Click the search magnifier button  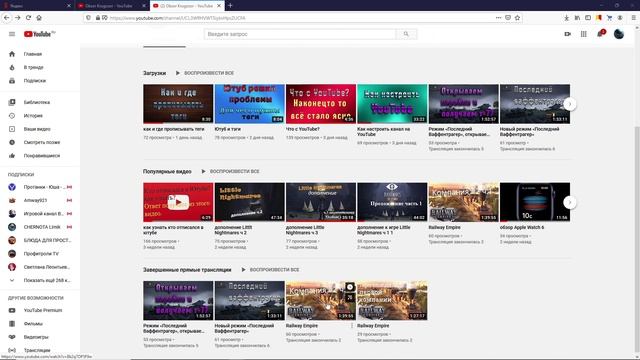click(x=406, y=34)
